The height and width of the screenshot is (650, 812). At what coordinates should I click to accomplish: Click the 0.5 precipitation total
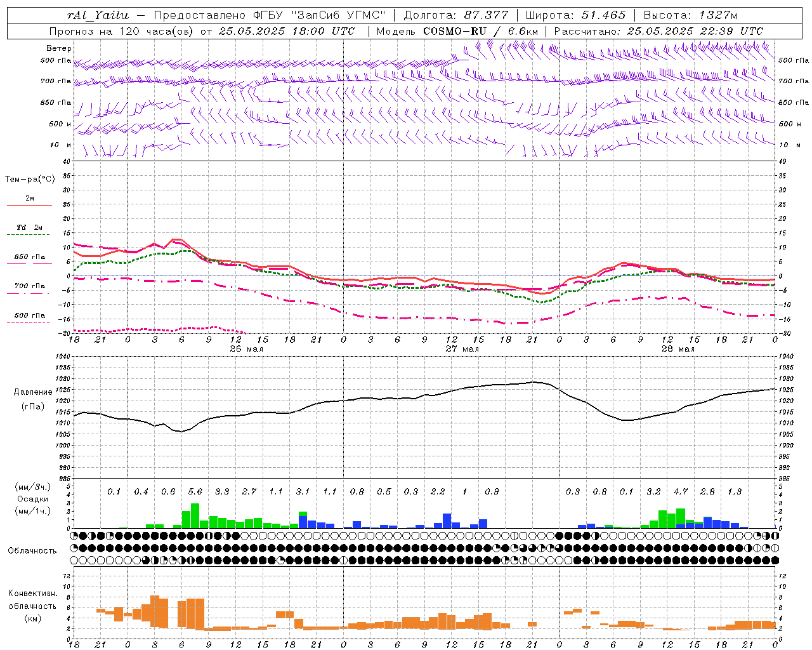pyautogui.click(x=384, y=491)
